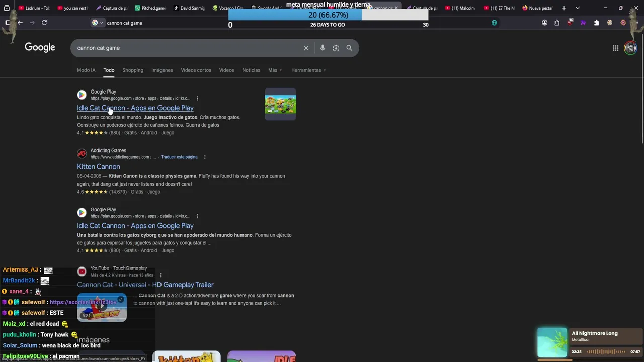Click the teal globe icon in address bar
Screen dimensions: 644x362
[494, 23]
